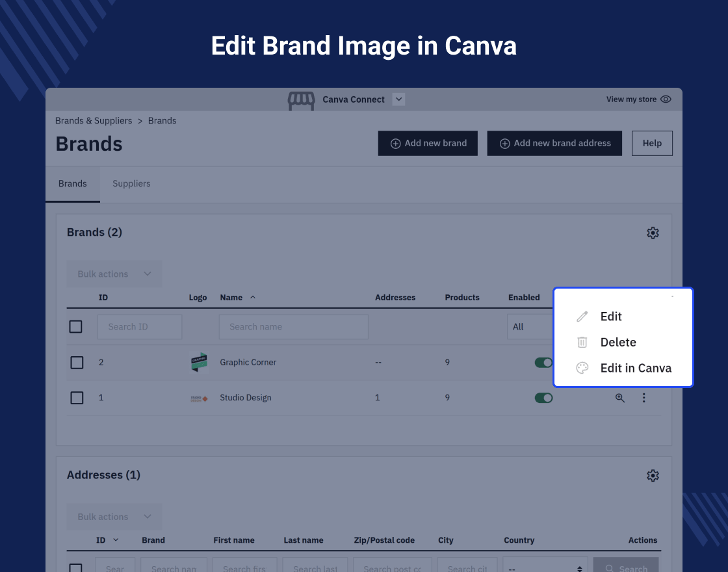Image resolution: width=728 pixels, height=572 pixels.
Task: Click Studio Design brand name
Action: 246,398
